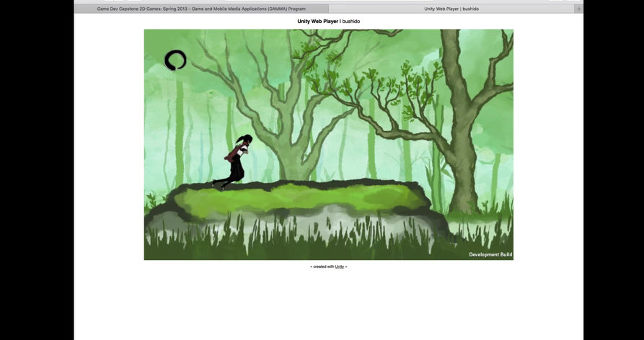The image size is (644, 340).
Task: Click the black enso circle icon in game
Action: [x=175, y=61]
